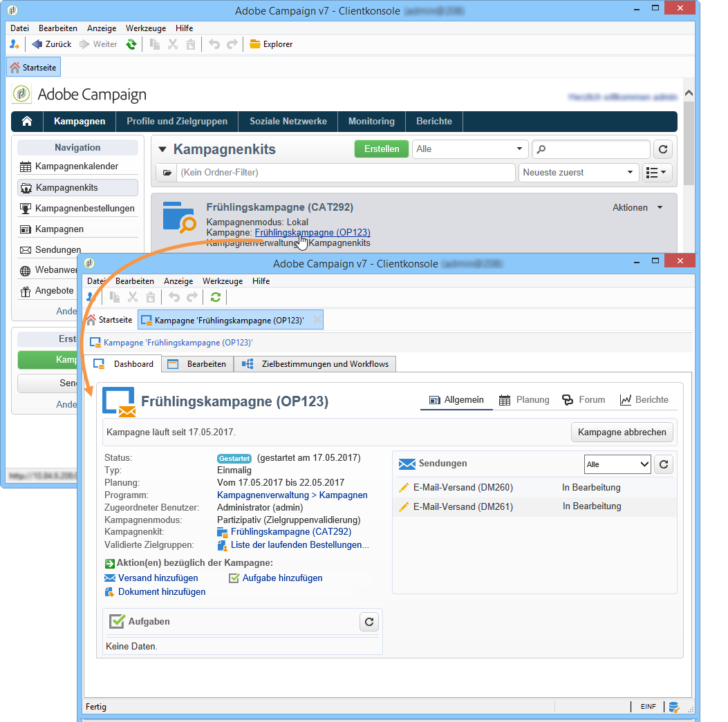The width and height of the screenshot is (728, 722).
Task: Open the Neueste zuerst sort dropdown
Action: tap(578, 173)
